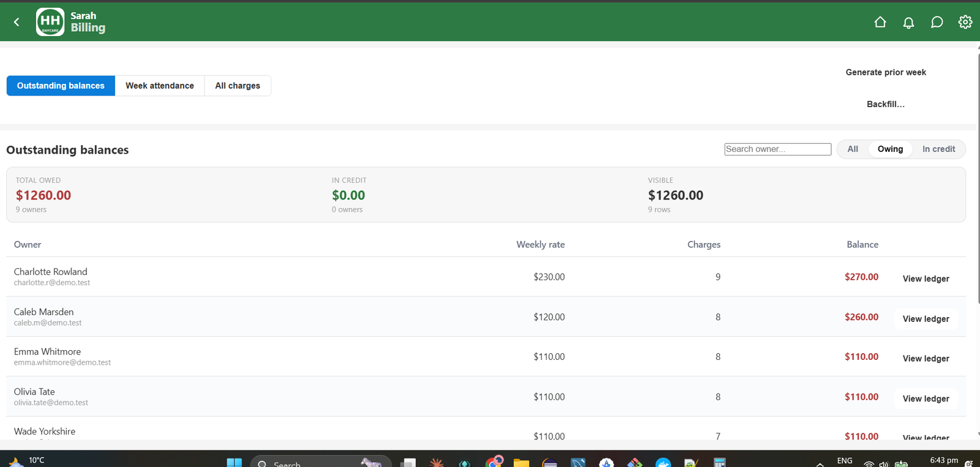Click charlotte.r@demo.test email
980x467 pixels.
[52, 283]
